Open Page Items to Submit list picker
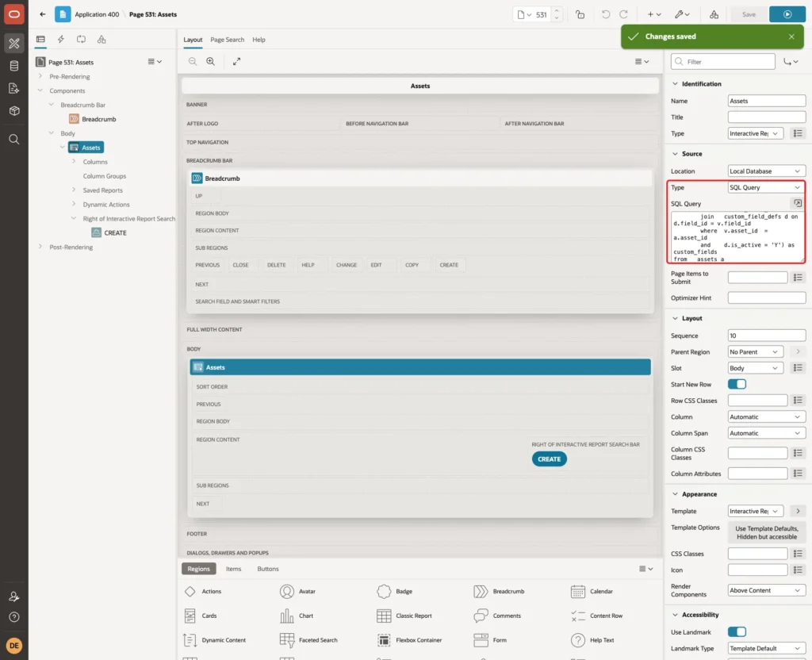The image size is (812, 660). [798, 278]
